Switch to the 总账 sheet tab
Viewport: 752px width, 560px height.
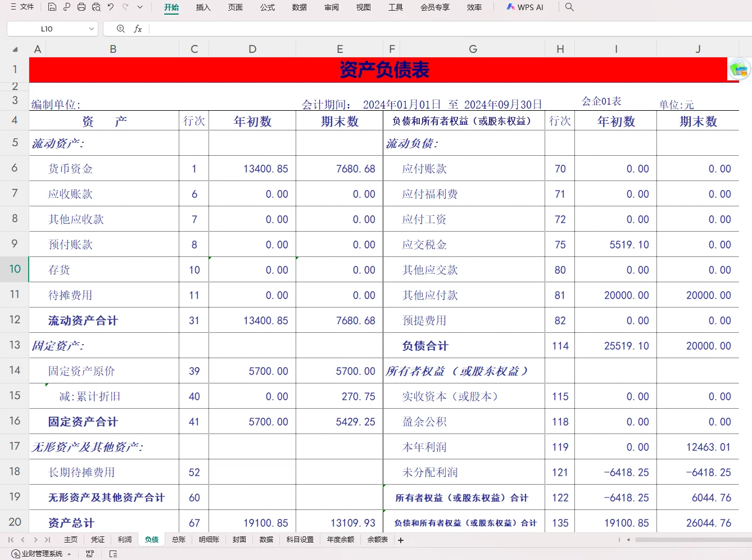(178, 540)
